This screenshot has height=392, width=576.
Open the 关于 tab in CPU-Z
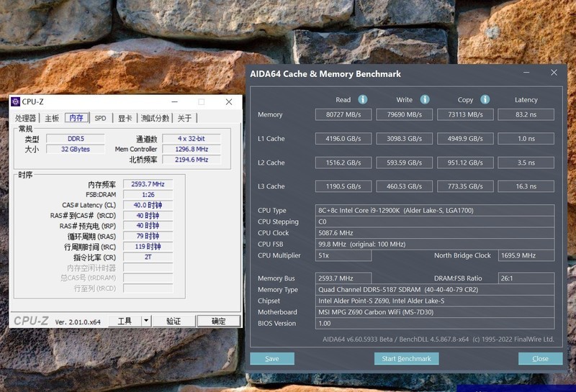[184, 118]
